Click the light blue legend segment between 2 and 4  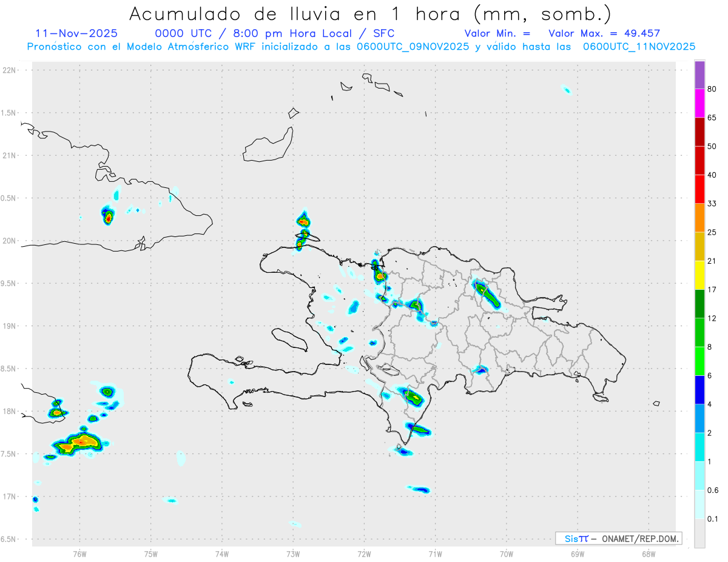coord(699,418)
